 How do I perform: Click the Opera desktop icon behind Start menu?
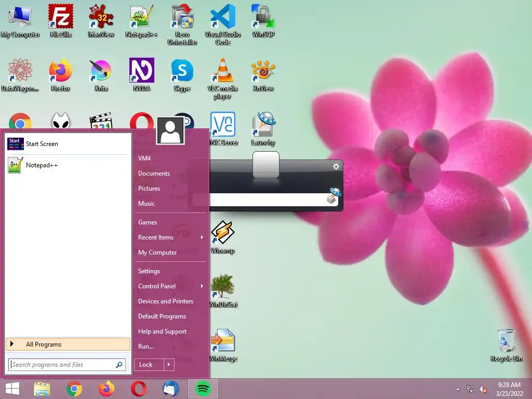click(141, 120)
